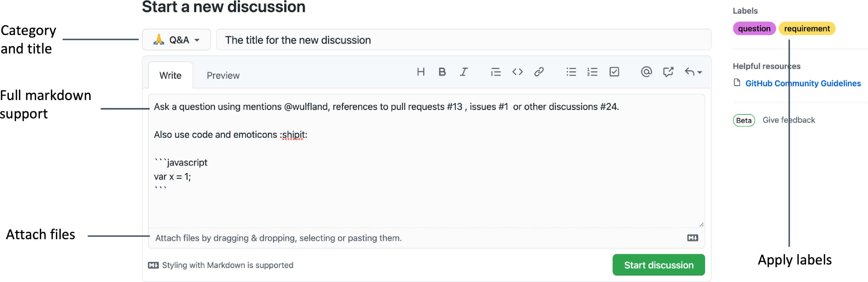Click the Labels heading in sidebar
The width and height of the screenshot is (868, 282).
(745, 11)
